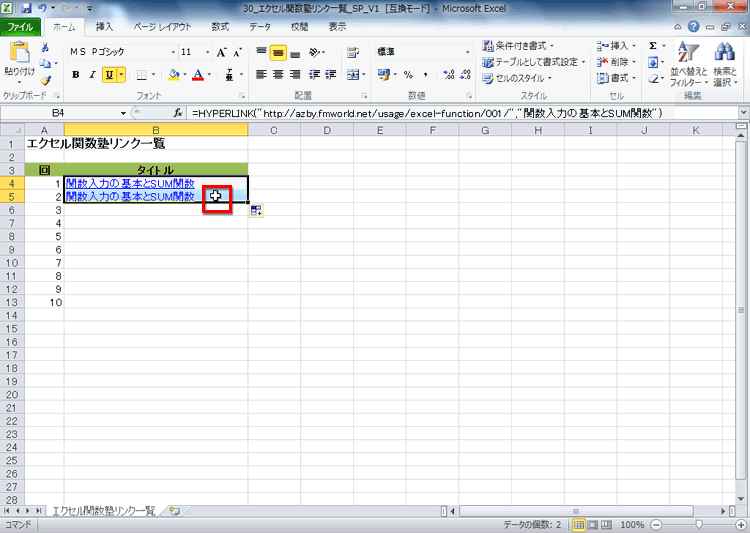This screenshot has width=750, height=533.
Task: Click Delete cells (削除) button
Action: click(x=617, y=62)
